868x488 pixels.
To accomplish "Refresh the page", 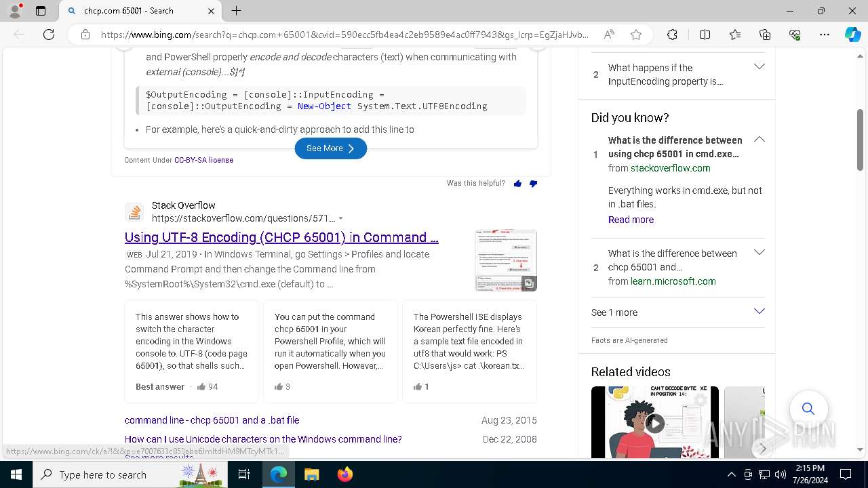I will point(49,35).
